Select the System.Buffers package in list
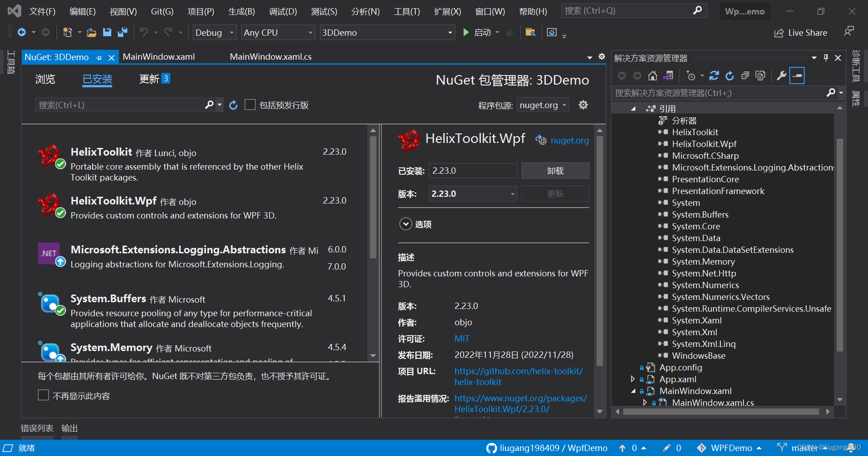868x456 pixels. click(195, 311)
